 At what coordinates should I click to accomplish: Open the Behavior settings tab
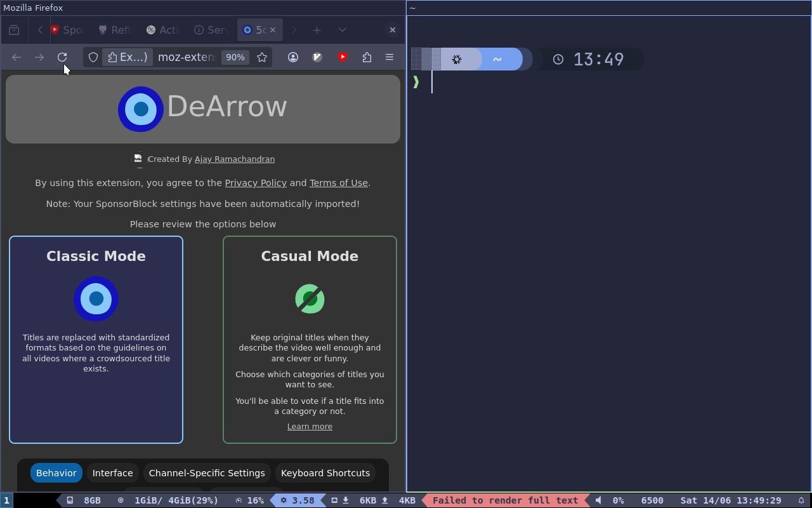click(x=56, y=473)
